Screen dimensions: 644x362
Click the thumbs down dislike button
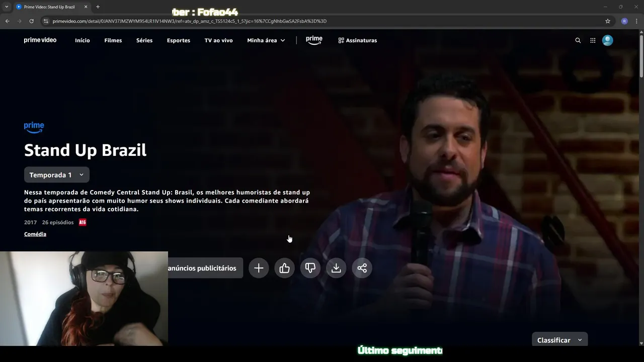310,268
